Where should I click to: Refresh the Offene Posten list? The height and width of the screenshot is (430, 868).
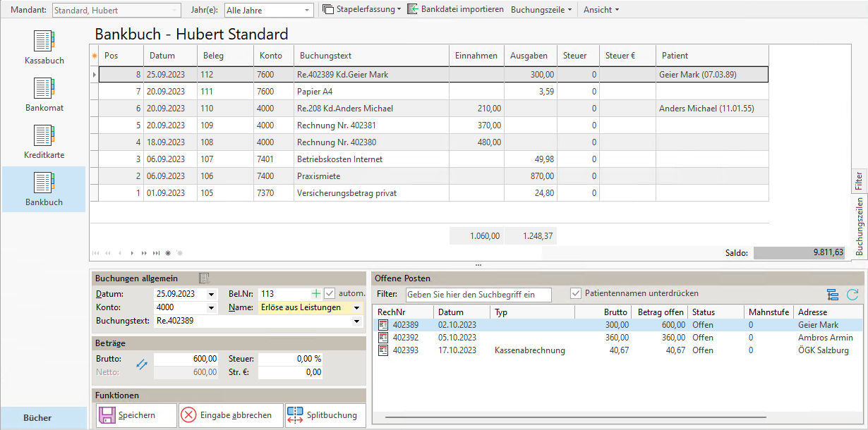tap(852, 295)
